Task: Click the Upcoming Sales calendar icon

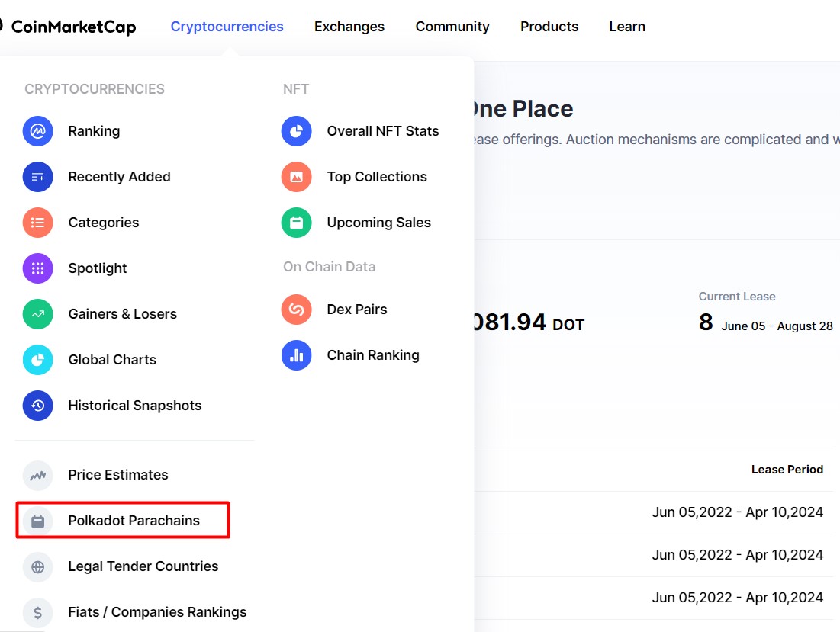Action: (x=296, y=223)
